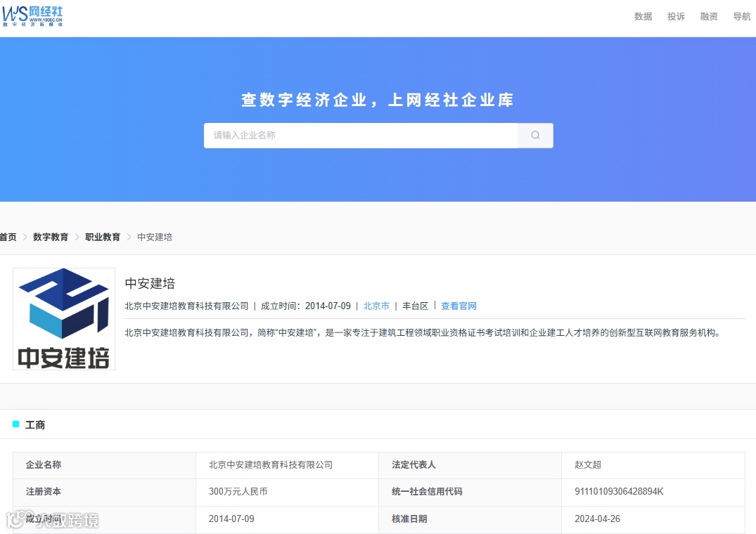The height and width of the screenshot is (534, 756).
Task: Select 300万元人民币 capital value cell
Action: tap(287, 492)
